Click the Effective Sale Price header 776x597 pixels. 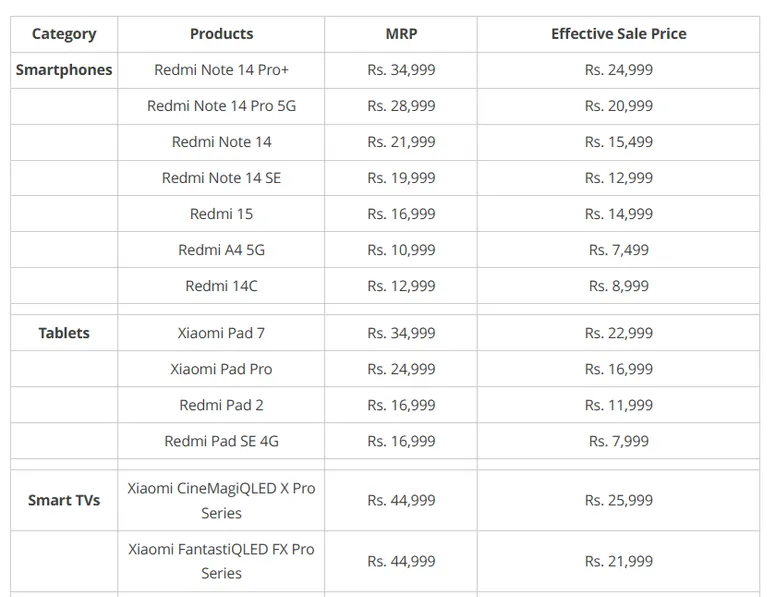(618, 34)
